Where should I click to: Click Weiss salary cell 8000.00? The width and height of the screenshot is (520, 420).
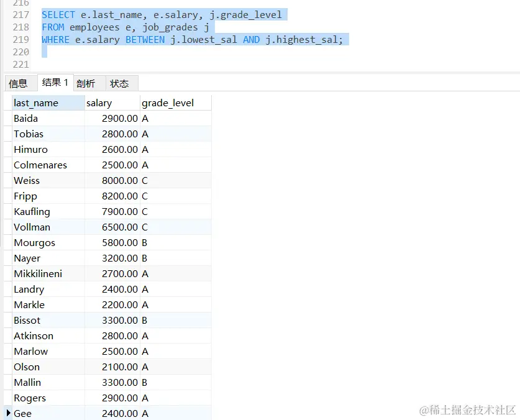click(x=112, y=180)
